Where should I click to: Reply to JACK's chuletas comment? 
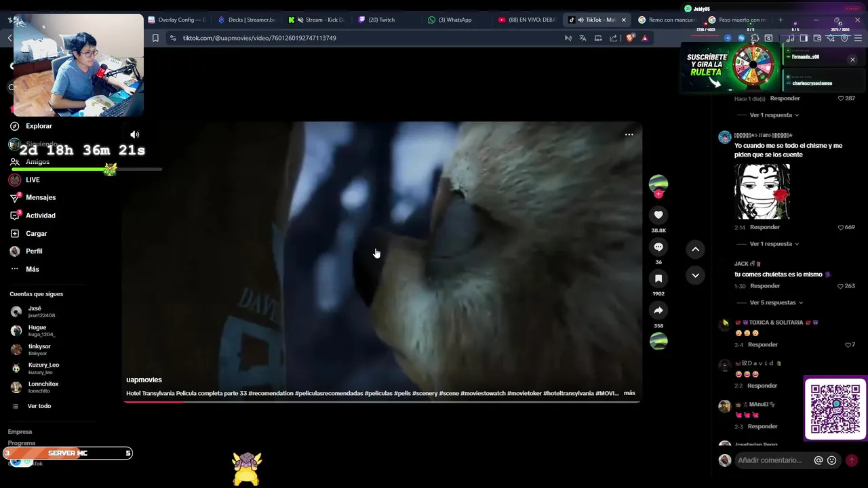[765, 286]
